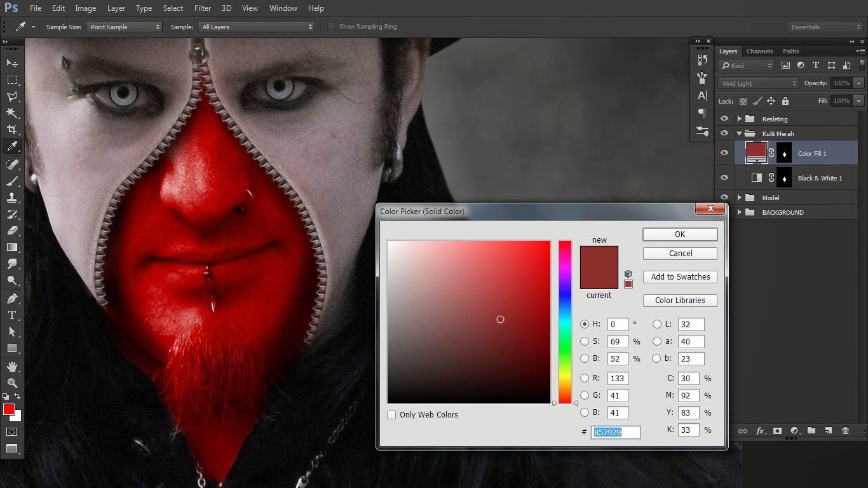
Task: Open the Fill slider arrow
Action: click(x=859, y=101)
